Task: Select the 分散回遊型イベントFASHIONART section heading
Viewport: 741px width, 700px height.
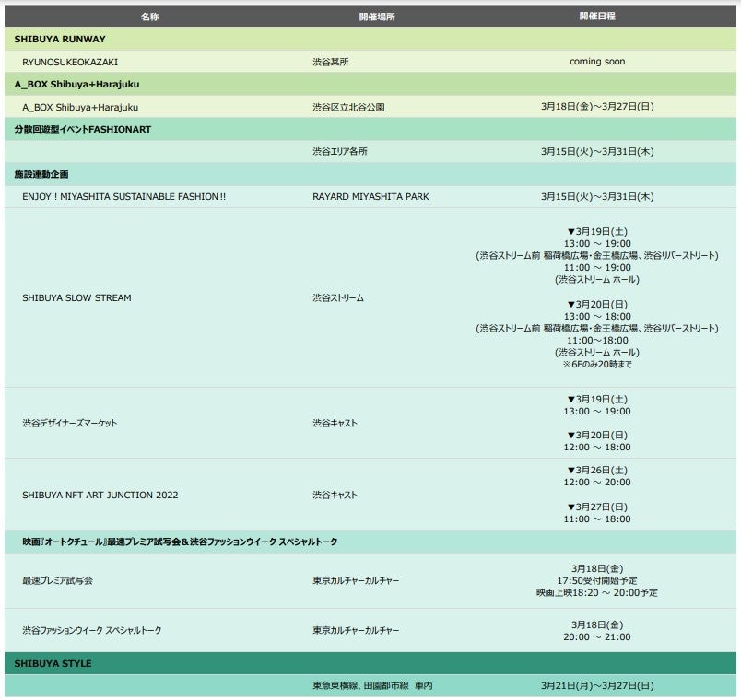Action: click(x=83, y=130)
